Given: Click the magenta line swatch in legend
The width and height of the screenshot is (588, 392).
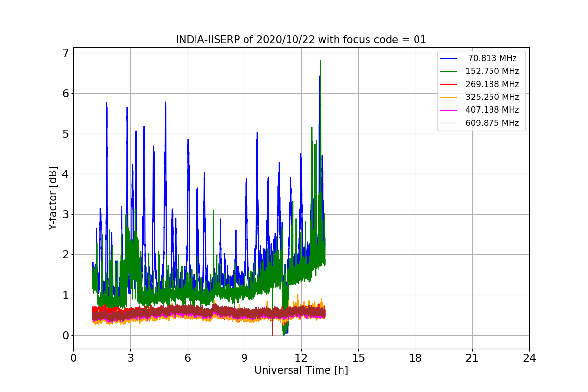Looking at the screenshot, I should tap(448, 111).
